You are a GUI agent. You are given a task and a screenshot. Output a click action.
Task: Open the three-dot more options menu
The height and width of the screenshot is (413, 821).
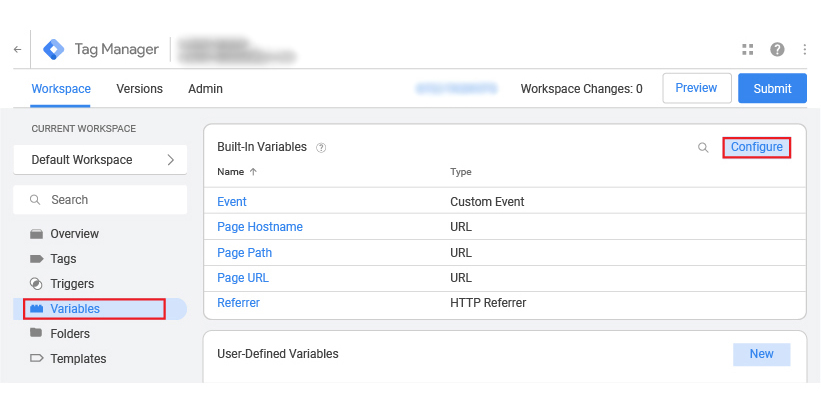805,49
